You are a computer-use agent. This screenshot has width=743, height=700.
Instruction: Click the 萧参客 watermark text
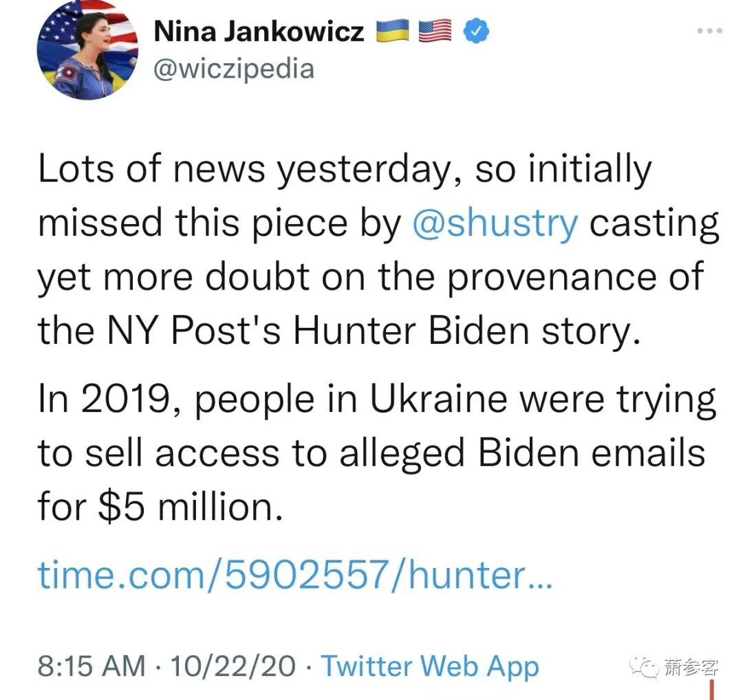click(x=691, y=666)
